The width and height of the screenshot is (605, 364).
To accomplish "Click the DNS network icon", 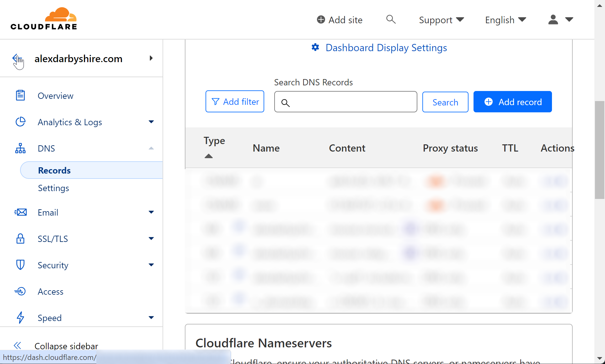I will point(20,148).
